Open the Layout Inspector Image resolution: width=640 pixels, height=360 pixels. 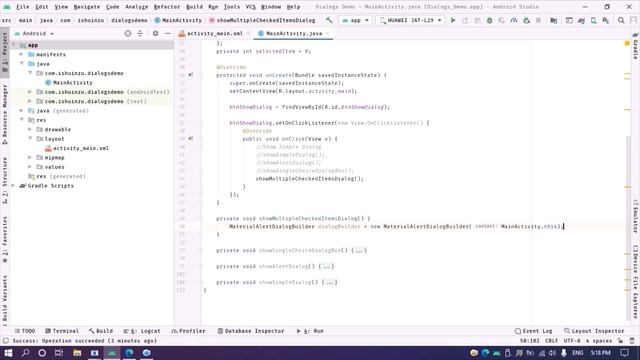pos(594,331)
